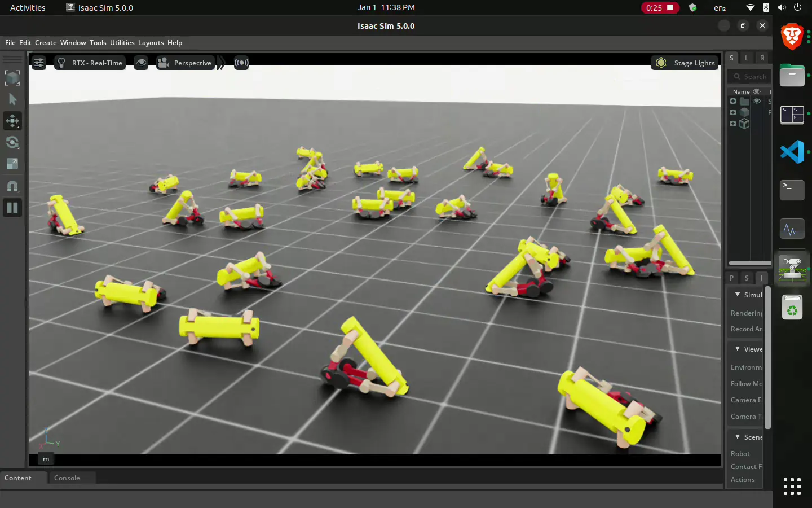Select the Move gizmo tool
The width and height of the screenshot is (812, 508).
[12, 121]
